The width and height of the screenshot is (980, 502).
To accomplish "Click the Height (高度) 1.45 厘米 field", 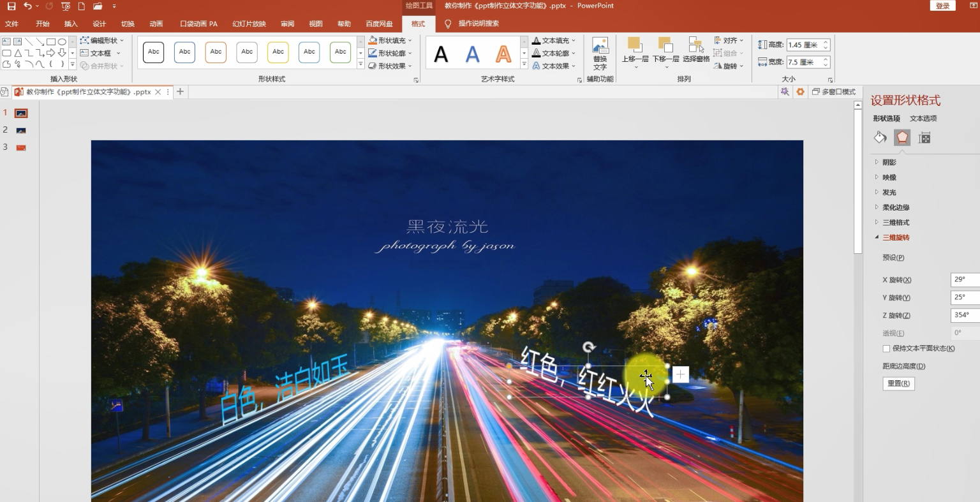I will coord(808,45).
